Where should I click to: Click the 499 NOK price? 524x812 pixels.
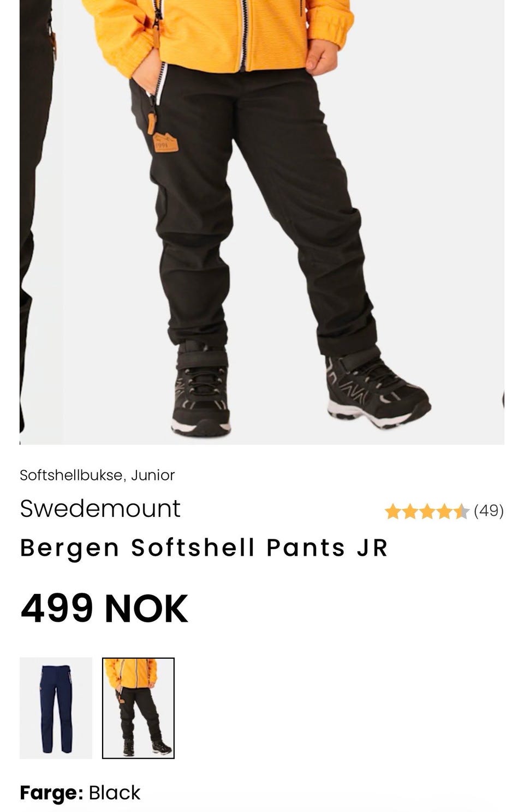pyautogui.click(x=104, y=608)
